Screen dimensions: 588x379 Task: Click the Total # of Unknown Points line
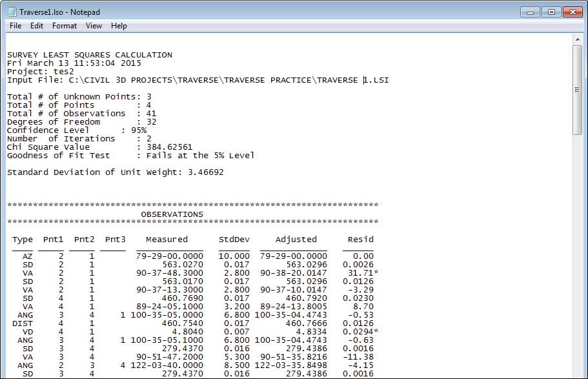[x=79, y=96]
